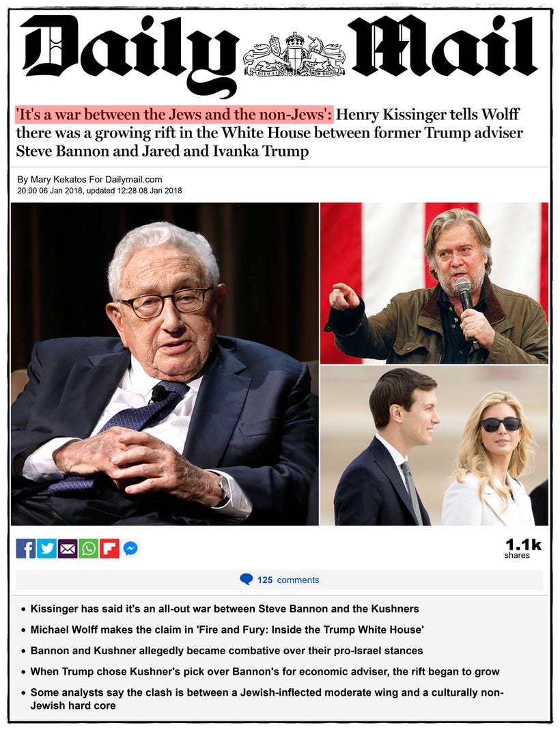Click bullet about 'Fire and Fury' book
This screenshot has height=730, width=560.
227,630
